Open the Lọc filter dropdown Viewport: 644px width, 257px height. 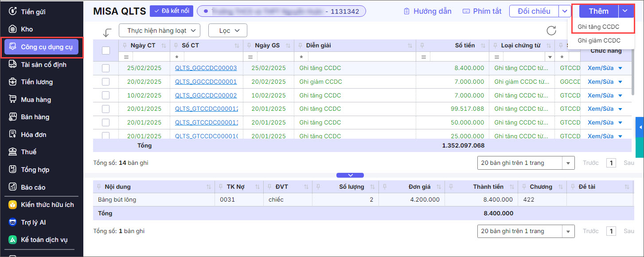click(227, 31)
